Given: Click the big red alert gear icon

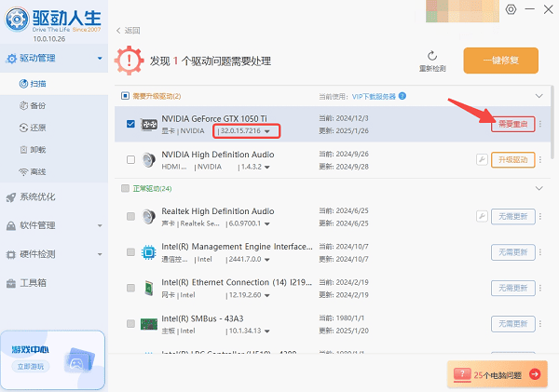Looking at the screenshot, I should click(x=130, y=61).
